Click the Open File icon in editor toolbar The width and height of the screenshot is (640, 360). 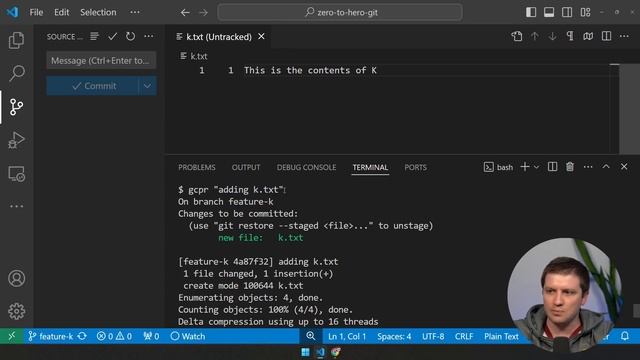[x=517, y=36]
